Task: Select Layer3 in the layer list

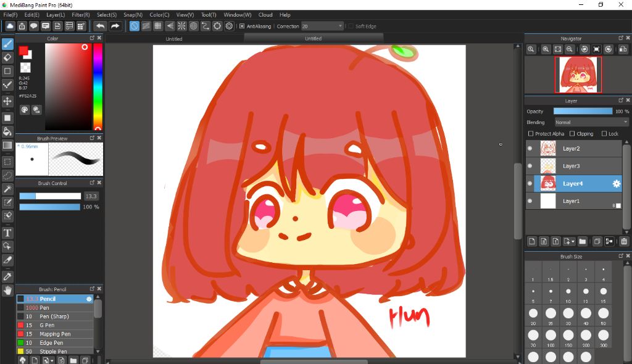Action: tap(574, 166)
